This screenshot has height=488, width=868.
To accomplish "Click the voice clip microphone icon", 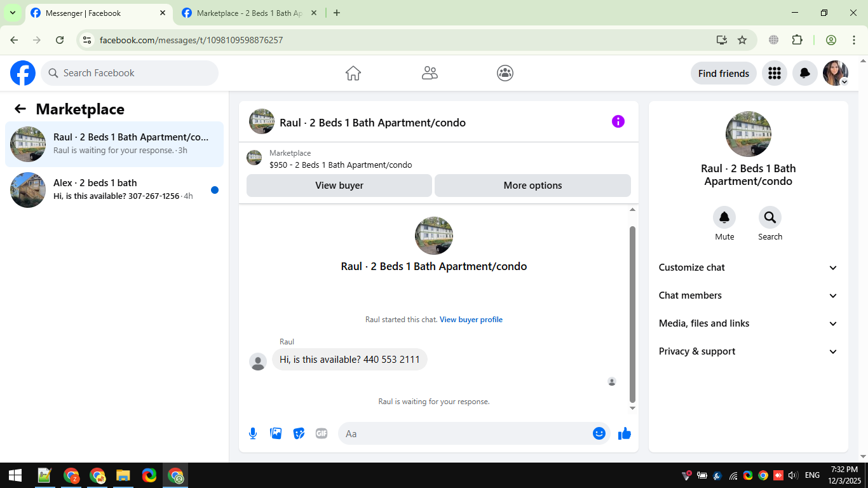I will click(x=253, y=433).
